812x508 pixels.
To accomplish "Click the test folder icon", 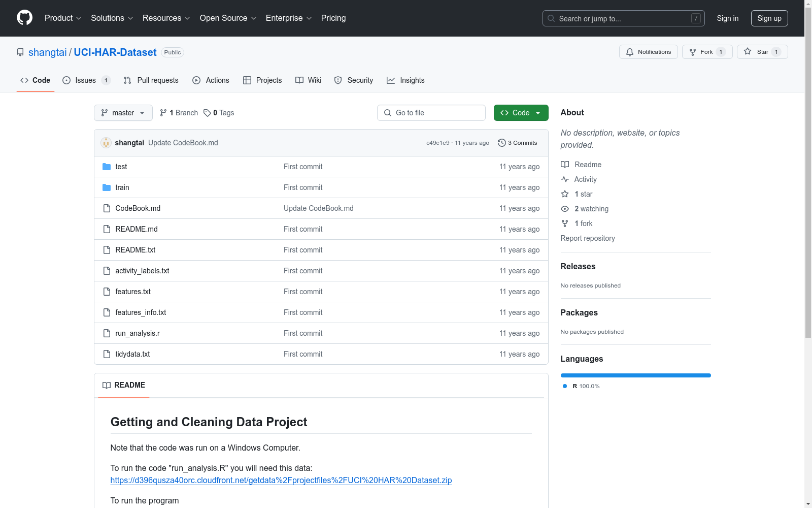I will point(107,167).
